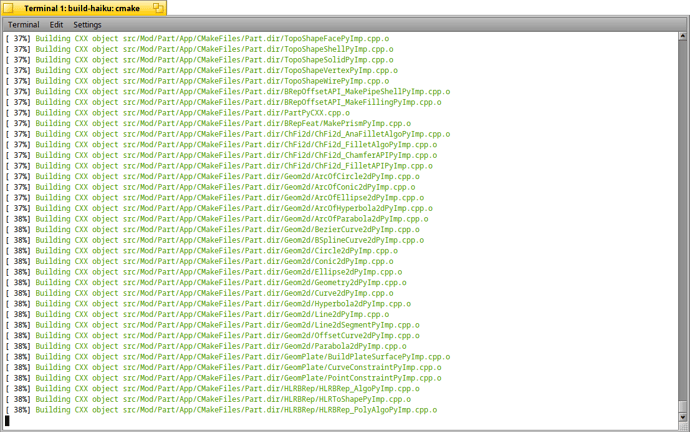
Task: Click the vertical scrollbar thumb
Action: click(683, 406)
